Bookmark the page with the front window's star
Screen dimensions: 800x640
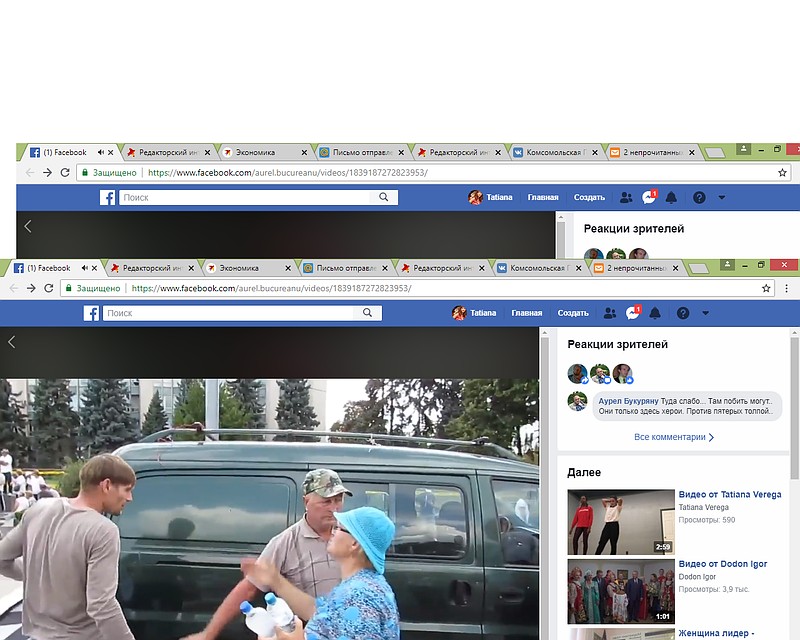coord(766,288)
